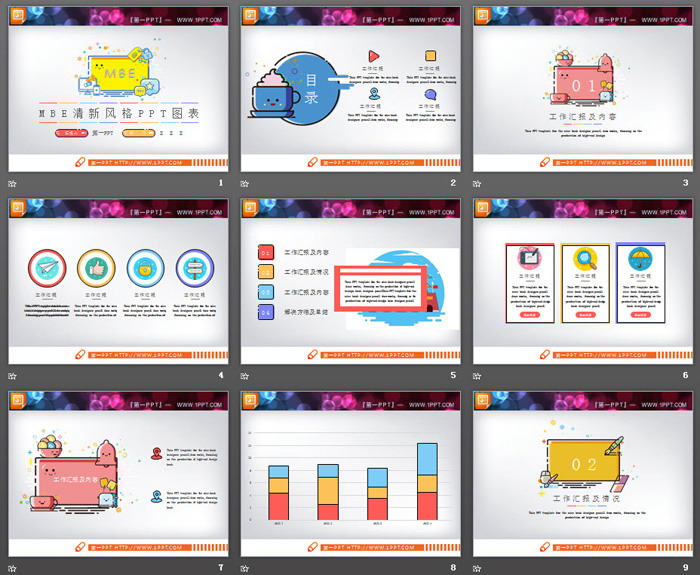Image resolution: width=700 pixels, height=575 pixels.
Task: Click the star icon below slide 6
Action: click(478, 376)
